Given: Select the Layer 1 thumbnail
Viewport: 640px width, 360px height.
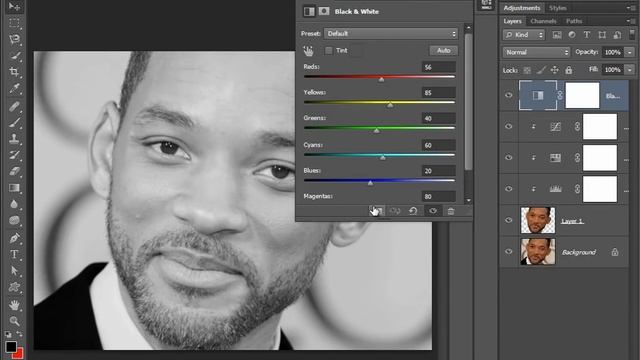Looking at the screenshot, I should tap(538, 220).
